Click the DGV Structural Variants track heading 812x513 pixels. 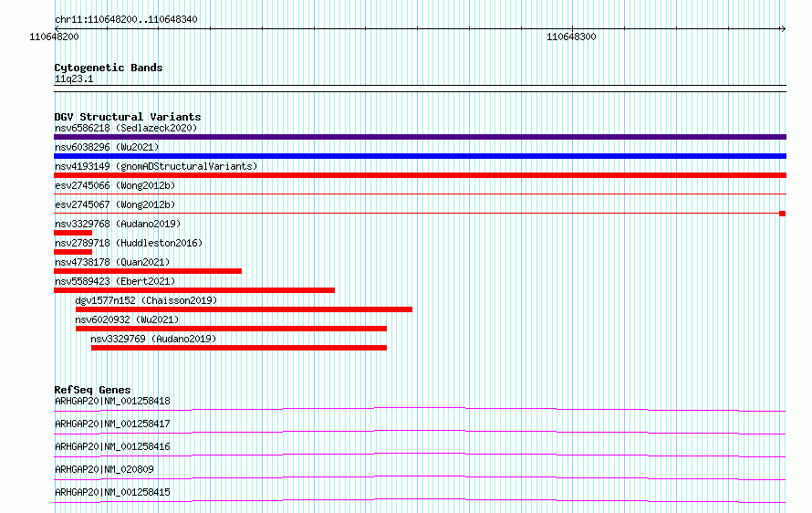(x=128, y=117)
